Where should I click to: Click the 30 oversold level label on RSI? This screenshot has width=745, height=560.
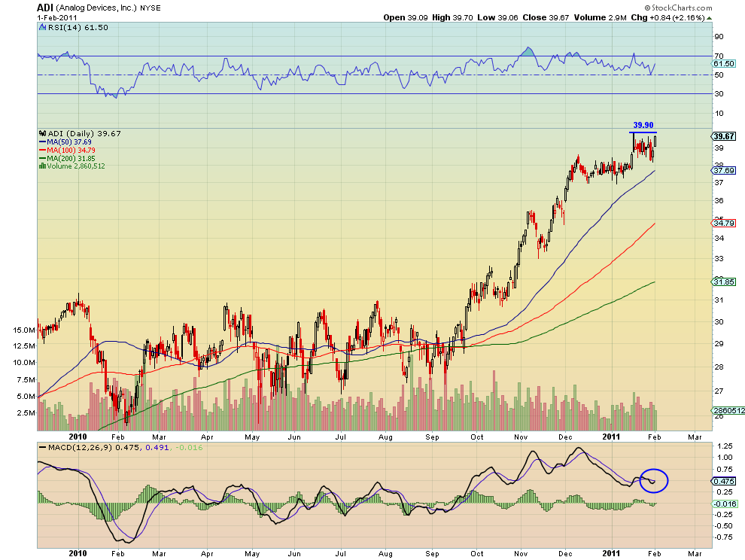(719, 93)
